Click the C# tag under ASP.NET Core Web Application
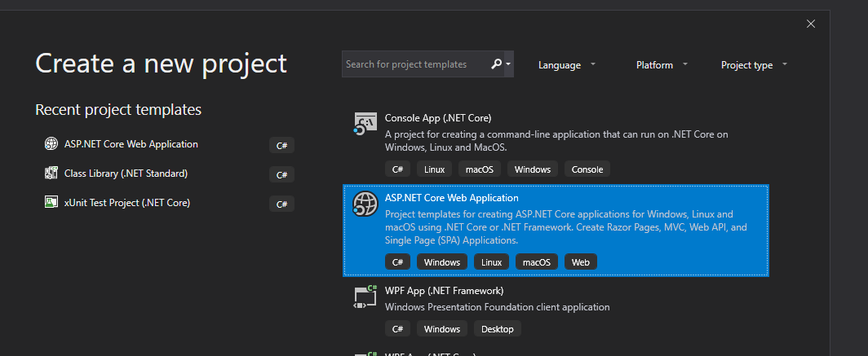 pyautogui.click(x=397, y=262)
